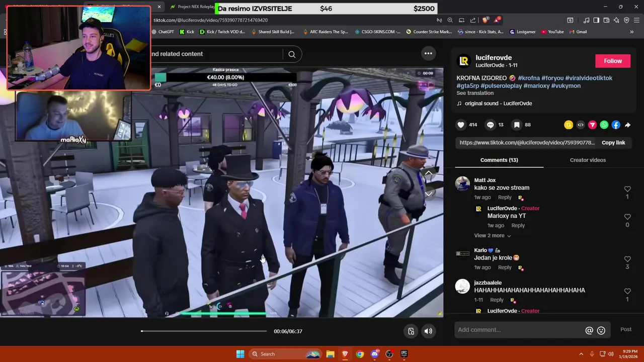
Task: Like the video with the heart icon
Action: tap(461, 125)
